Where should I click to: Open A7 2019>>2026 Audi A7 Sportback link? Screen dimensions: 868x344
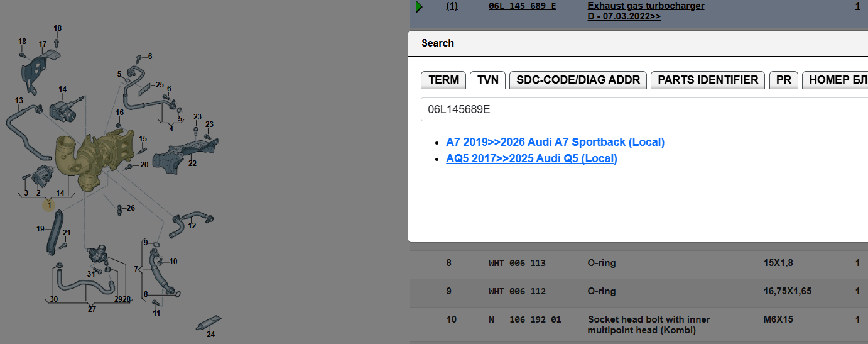point(555,142)
